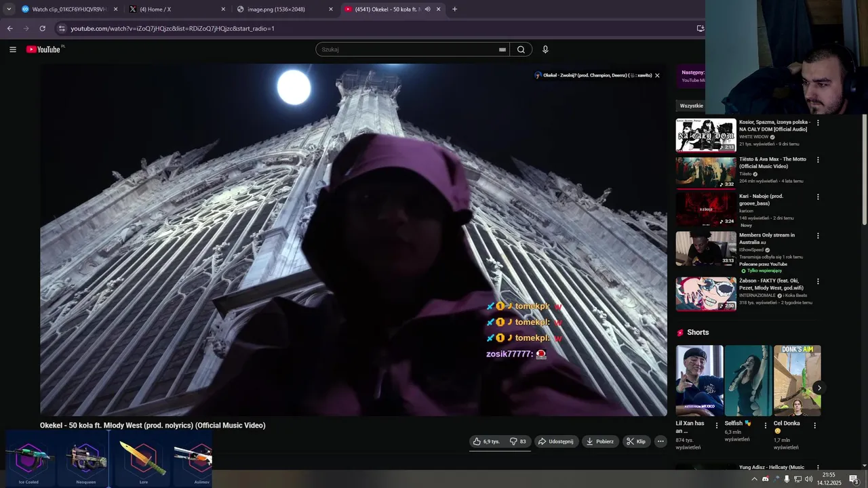Open options for Members Only stream video
Screen dimensions: 868x488
(818, 236)
